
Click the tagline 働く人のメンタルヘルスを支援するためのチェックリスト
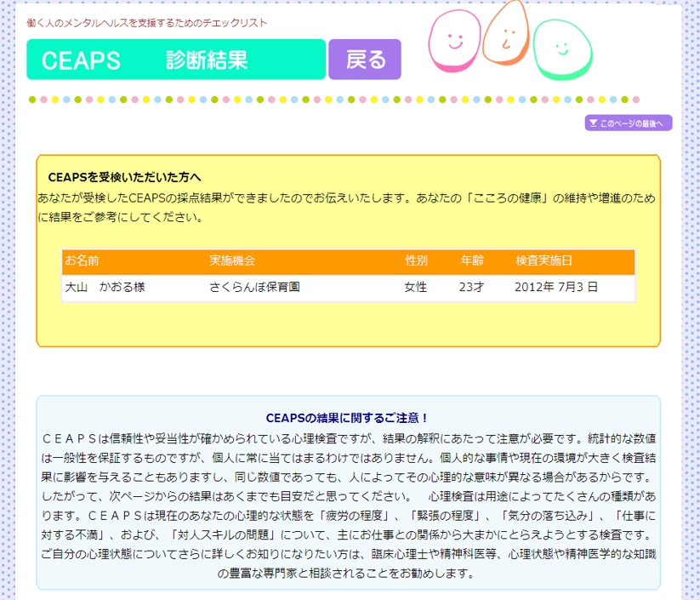point(147,23)
